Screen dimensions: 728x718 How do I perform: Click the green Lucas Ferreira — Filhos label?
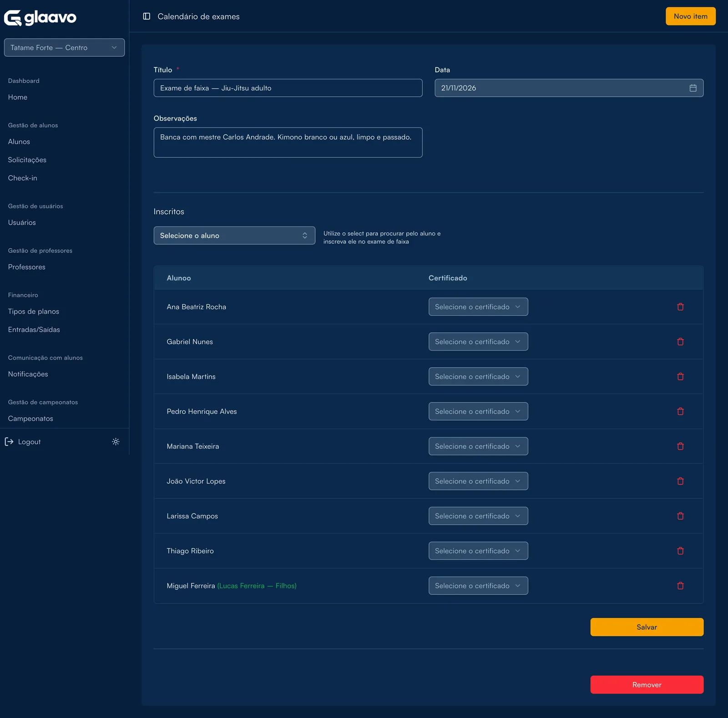tap(257, 586)
